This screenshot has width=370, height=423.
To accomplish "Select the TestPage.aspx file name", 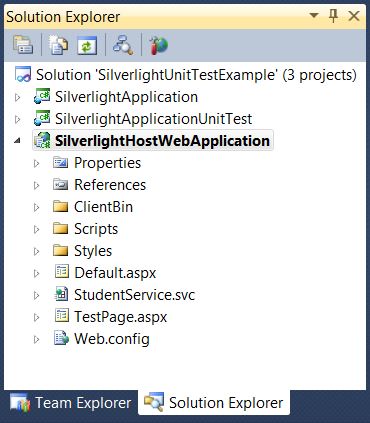I will pyautogui.click(x=120, y=317).
